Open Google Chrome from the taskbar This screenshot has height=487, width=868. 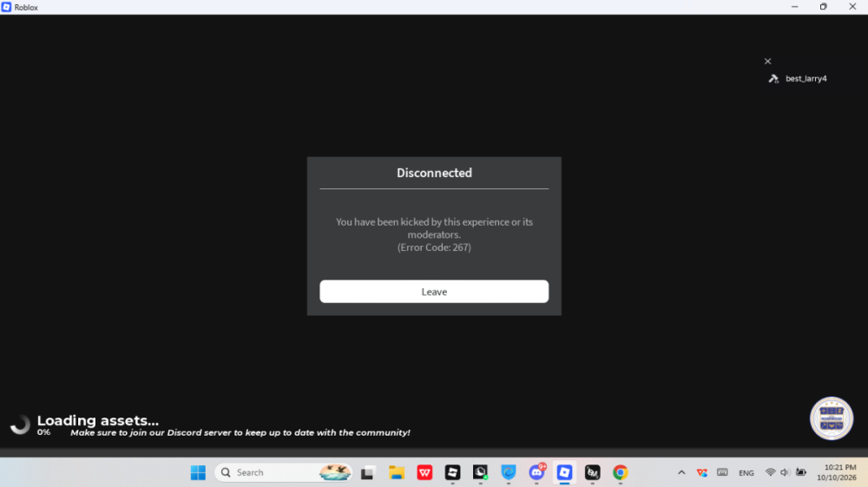(620, 472)
